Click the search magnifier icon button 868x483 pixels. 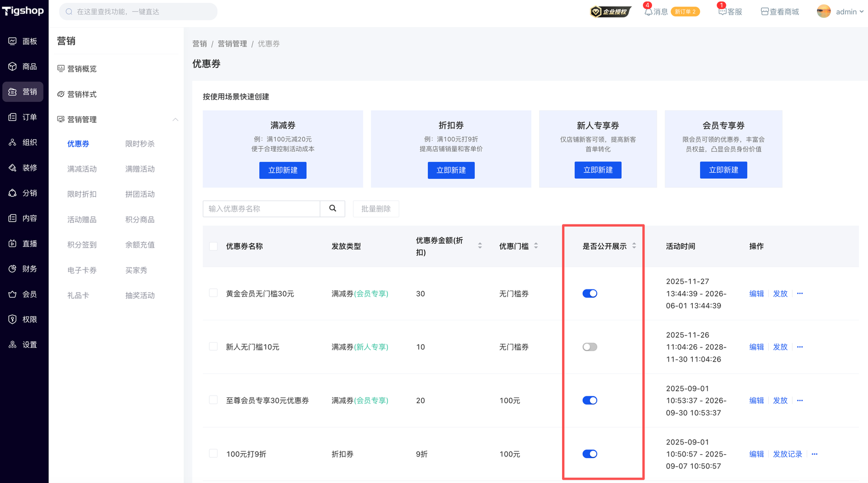[x=333, y=209]
